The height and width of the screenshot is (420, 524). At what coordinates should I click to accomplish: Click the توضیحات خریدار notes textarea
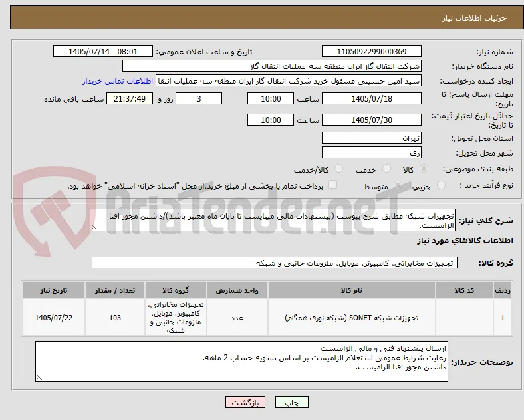coord(241,362)
